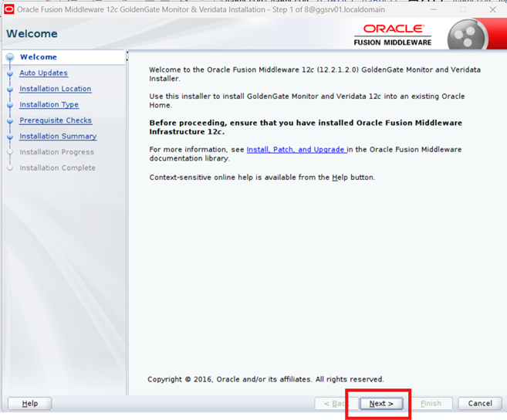Minimize the installer window
Image resolution: width=507 pixels, height=420 pixels.
433,10
